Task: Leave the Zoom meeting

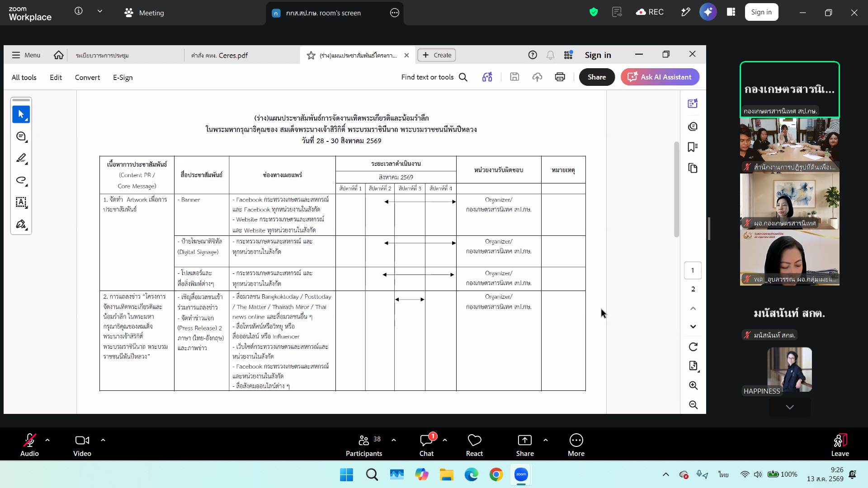Action: click(x=840, y=445)
